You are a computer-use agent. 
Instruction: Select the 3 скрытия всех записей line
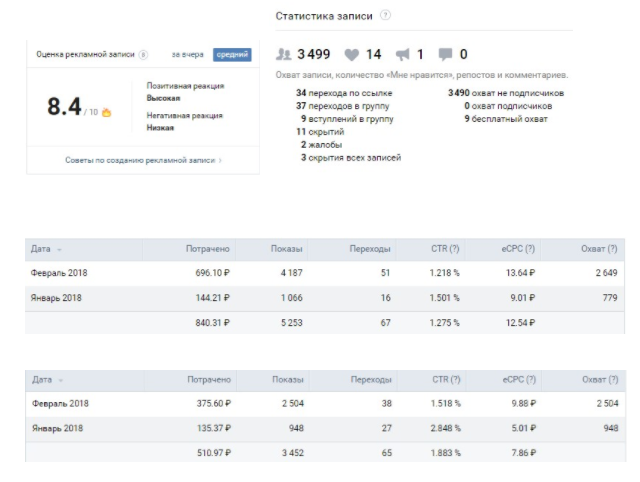pyautogui.click(x=351, y=158)
